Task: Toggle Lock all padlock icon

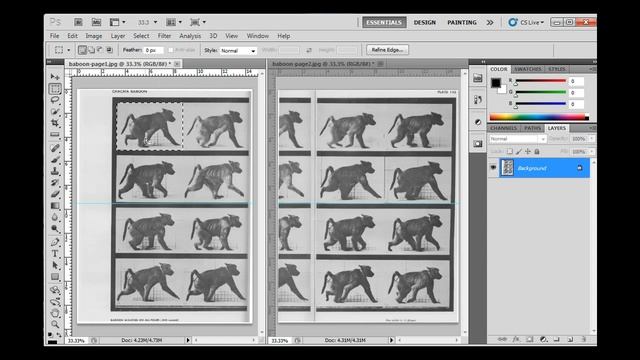Action: [537, 151]
